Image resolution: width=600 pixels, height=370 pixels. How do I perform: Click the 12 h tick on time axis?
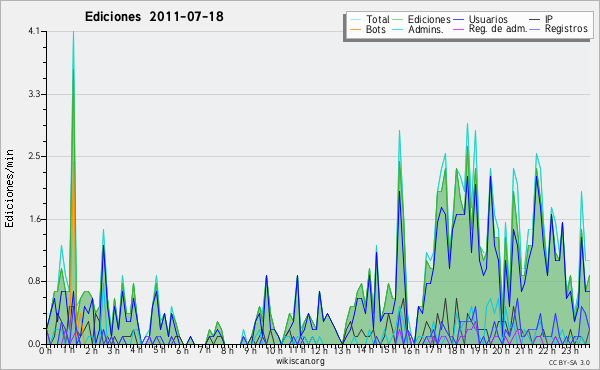click(x=316, y=350)
